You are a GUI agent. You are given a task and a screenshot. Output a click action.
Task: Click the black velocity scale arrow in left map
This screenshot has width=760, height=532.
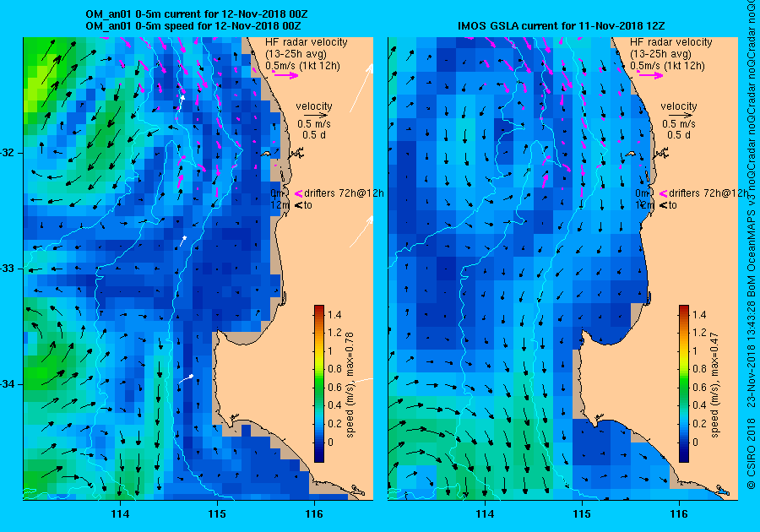[315, 116]
